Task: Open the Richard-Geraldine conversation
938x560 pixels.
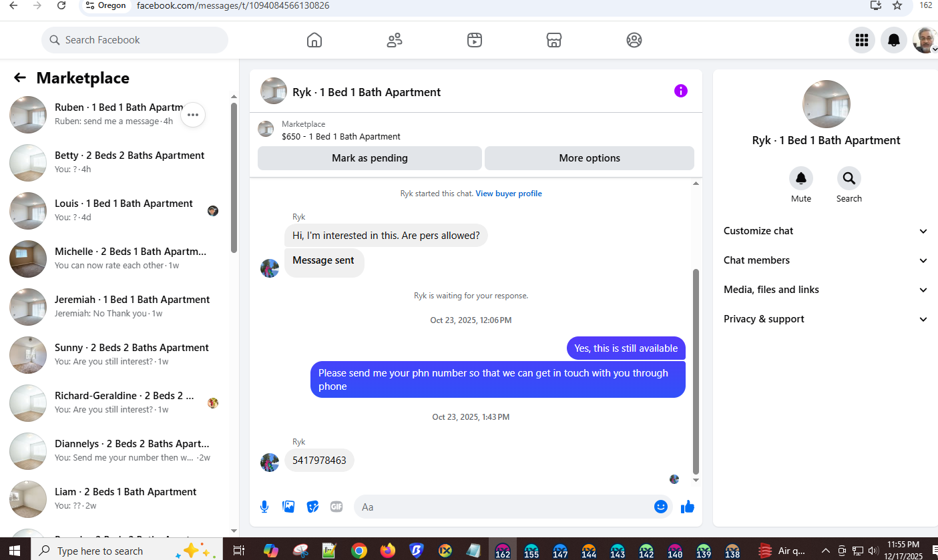Action: [116, 403]
